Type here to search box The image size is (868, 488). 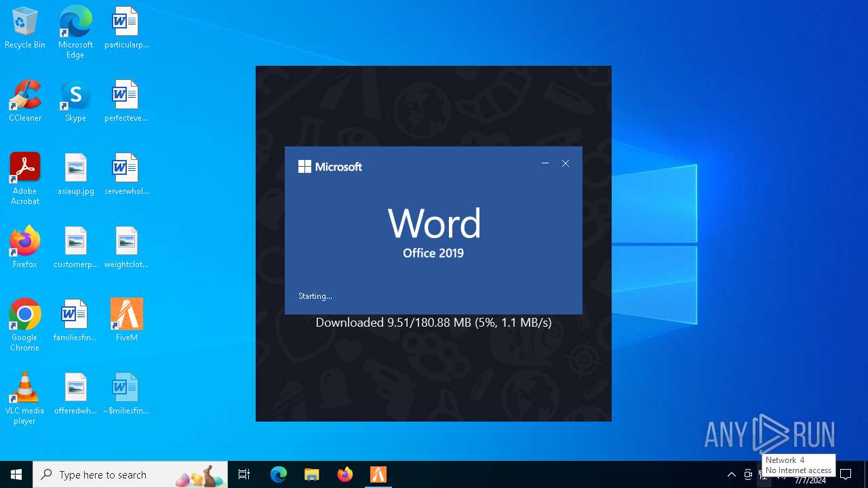tap(130, 474)
